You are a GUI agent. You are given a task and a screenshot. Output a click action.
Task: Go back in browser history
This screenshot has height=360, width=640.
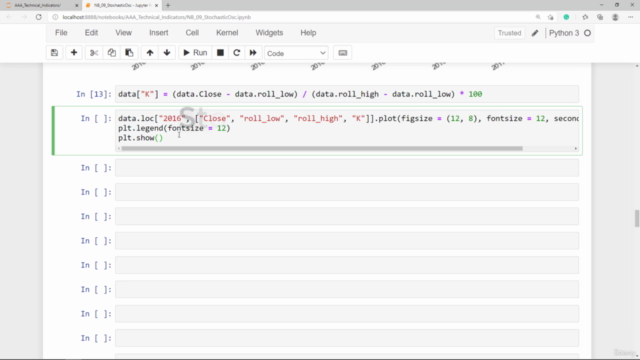point(9,17)
